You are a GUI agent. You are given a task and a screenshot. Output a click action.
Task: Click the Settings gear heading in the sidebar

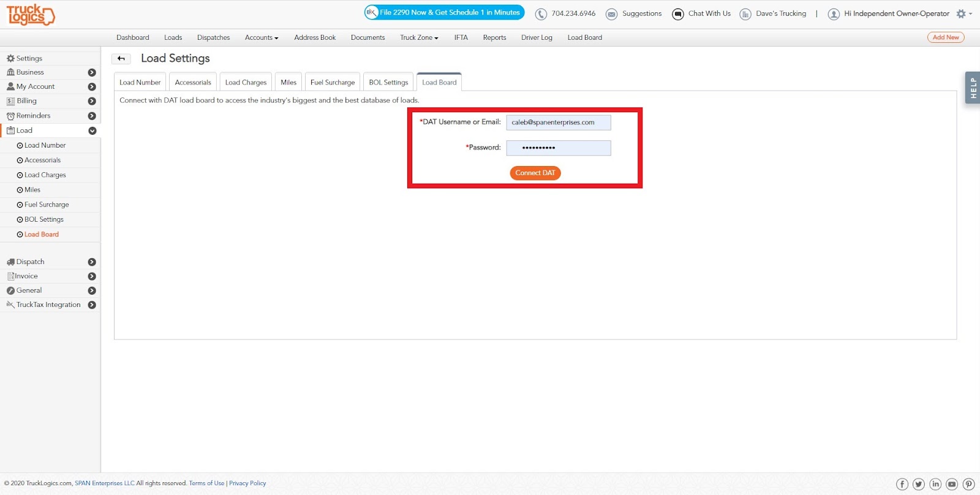24,58
